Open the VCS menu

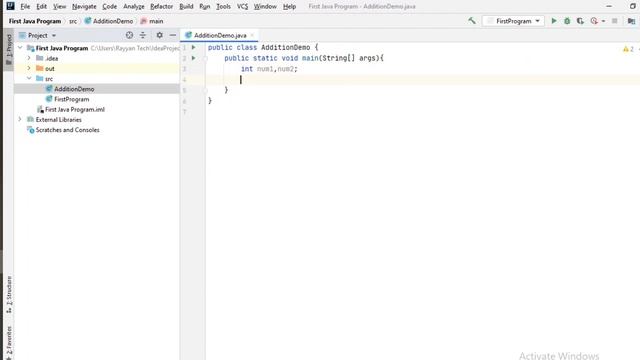242,7
